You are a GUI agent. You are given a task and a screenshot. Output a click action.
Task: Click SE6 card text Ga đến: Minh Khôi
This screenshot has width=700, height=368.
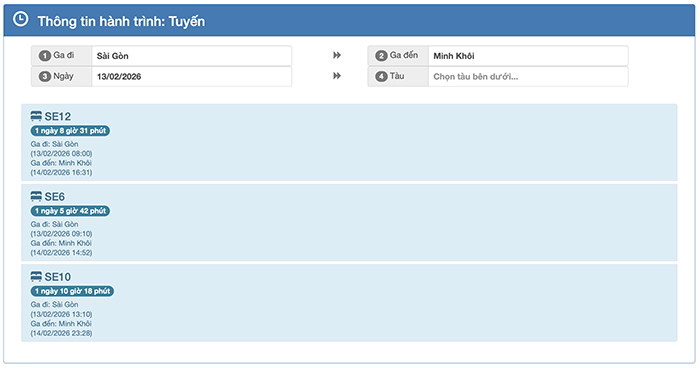pyautogui.click(x=61, y=243)
